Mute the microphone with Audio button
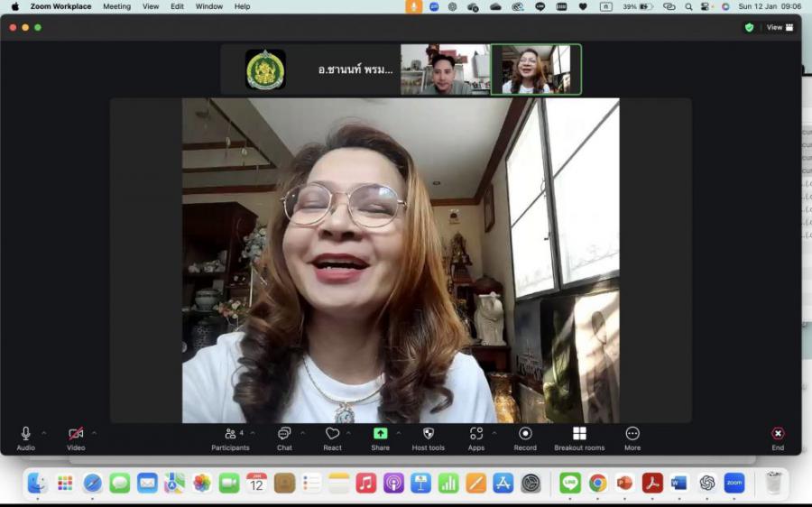This screenshot has height=507, width=812. pyautogui.click(x=25, y=437)
